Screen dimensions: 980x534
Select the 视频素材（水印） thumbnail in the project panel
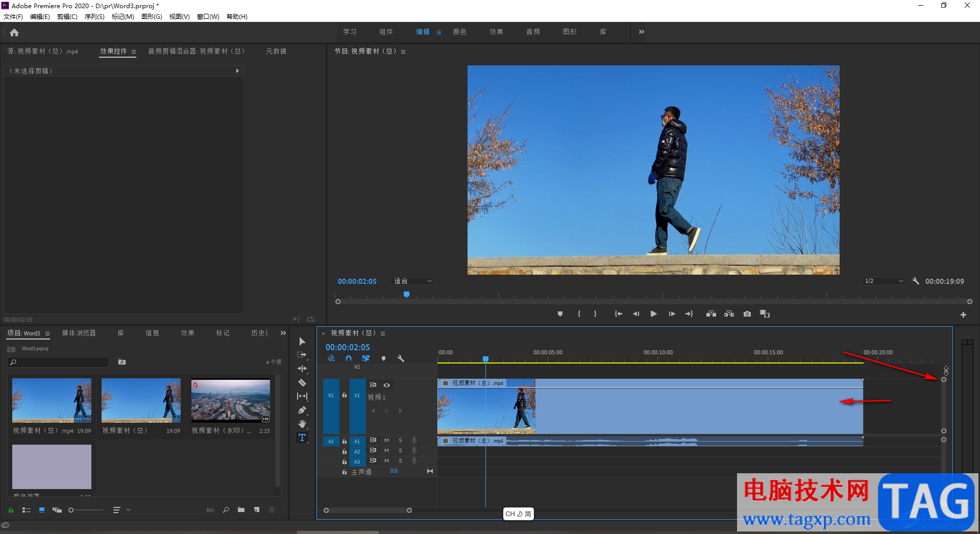tap(231, 401)
